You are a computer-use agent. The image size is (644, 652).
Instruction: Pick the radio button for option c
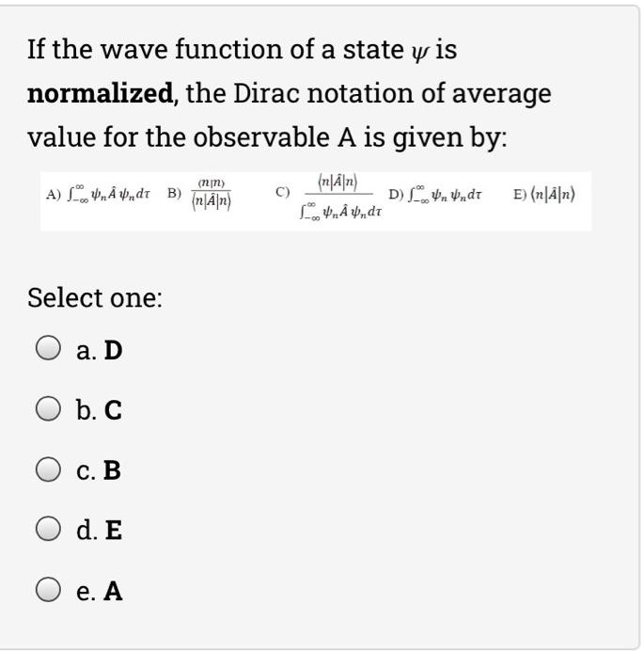pos(50,470)
